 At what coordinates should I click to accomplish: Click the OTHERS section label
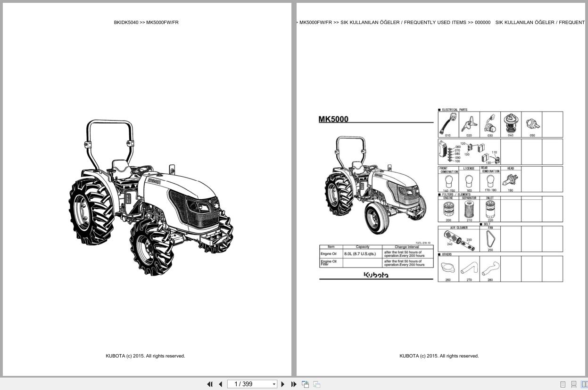(x=447, y=254)
